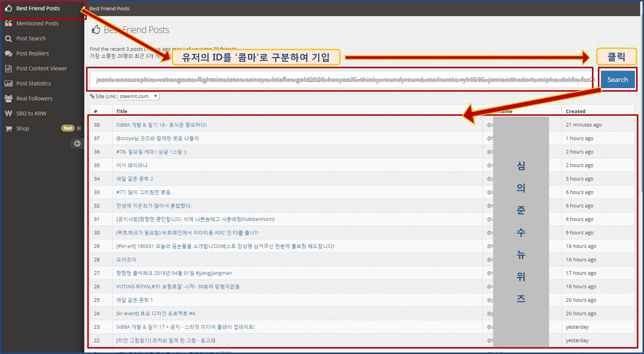Click the Shop cart icon
Viewport: 644px width, 354px height.
(8, 128)
